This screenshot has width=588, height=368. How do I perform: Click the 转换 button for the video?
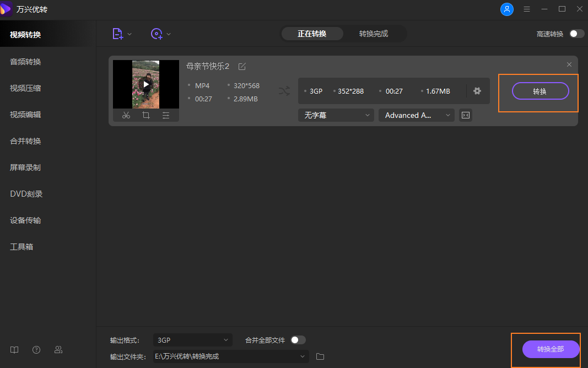(540, 91)
